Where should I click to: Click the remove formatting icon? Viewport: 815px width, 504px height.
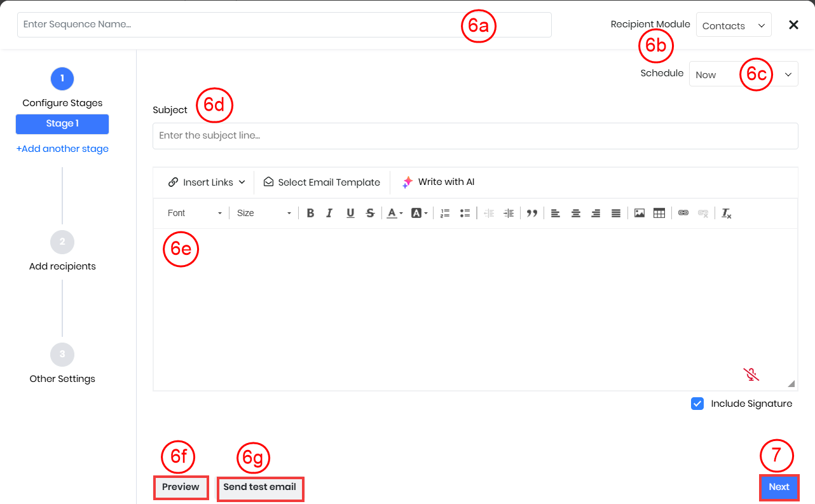click(726, 214)
